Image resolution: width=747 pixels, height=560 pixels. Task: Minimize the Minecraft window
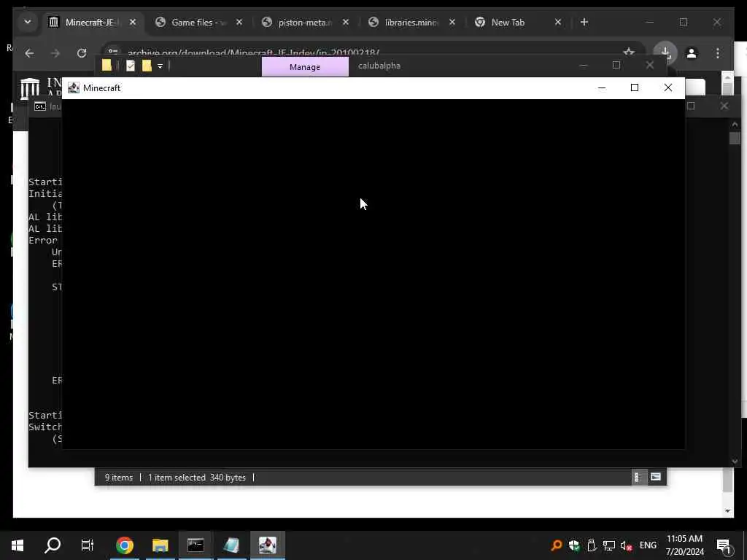(602, 87)
